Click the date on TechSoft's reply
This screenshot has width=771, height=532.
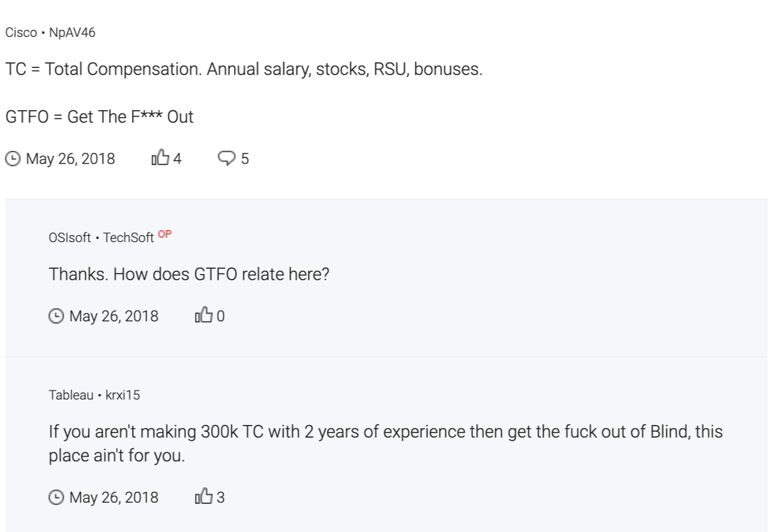click(114, 316)
